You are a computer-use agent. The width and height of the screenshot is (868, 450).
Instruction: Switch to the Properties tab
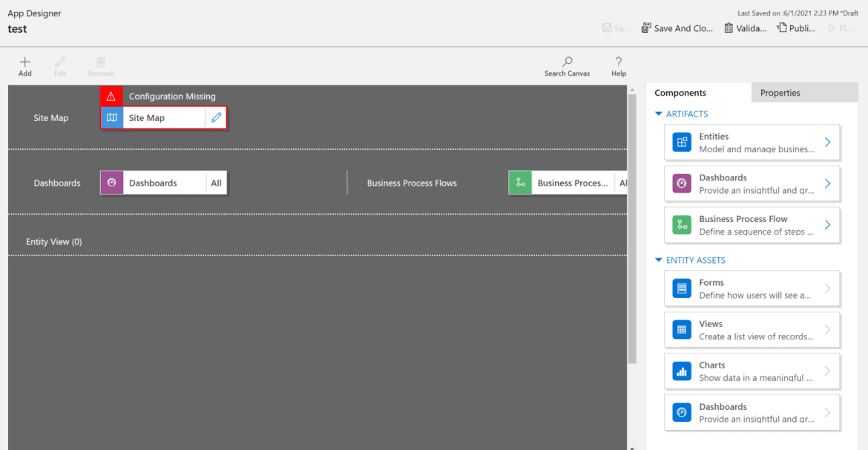click(804, 93)
